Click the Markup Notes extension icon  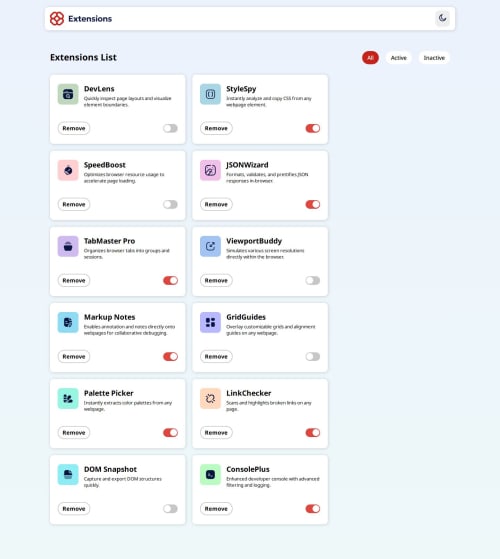[x=68, y=322]
